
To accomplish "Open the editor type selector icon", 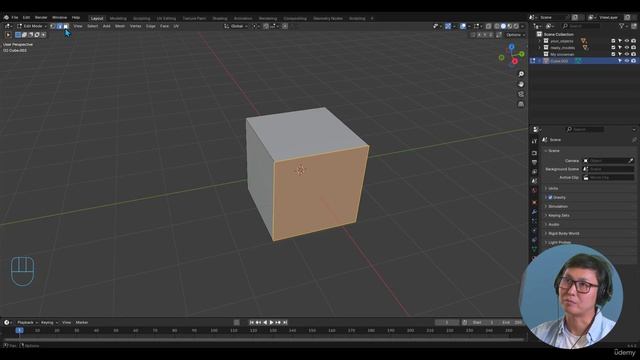I will [x=7, y=26].
